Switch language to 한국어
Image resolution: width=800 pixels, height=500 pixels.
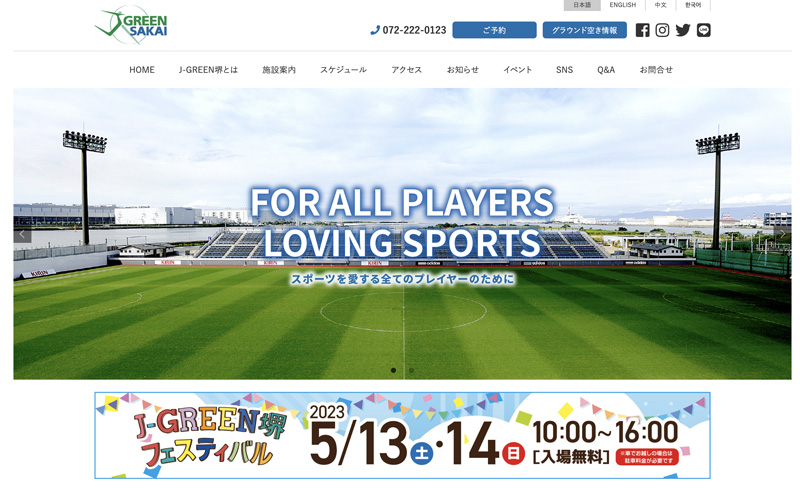point(693,5)
